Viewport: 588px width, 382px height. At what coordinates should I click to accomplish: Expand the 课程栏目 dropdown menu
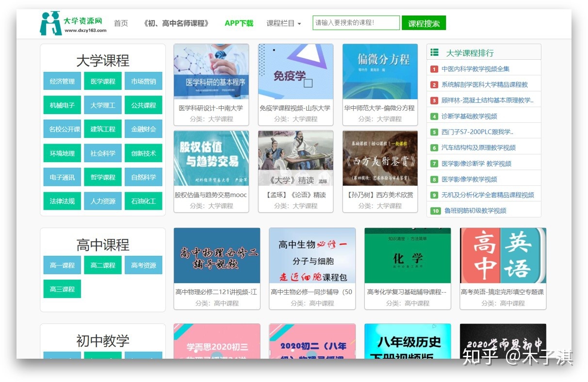284,23
